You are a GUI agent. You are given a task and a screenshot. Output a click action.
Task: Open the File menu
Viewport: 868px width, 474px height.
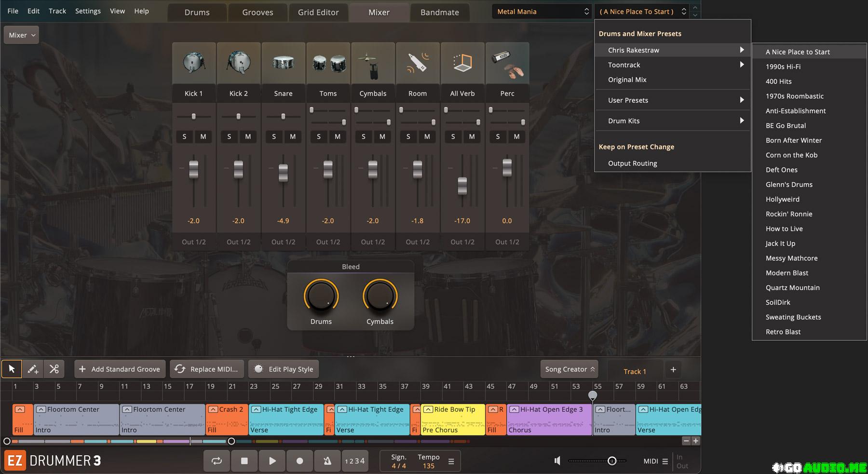tap(13, 11)
